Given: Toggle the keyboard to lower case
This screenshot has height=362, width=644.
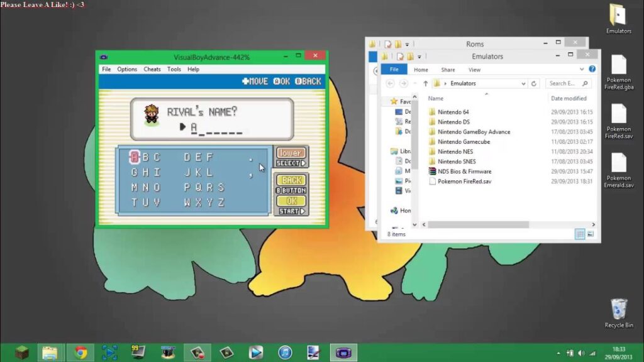Looking at the screenshot, I should click(x=291, y=153).
